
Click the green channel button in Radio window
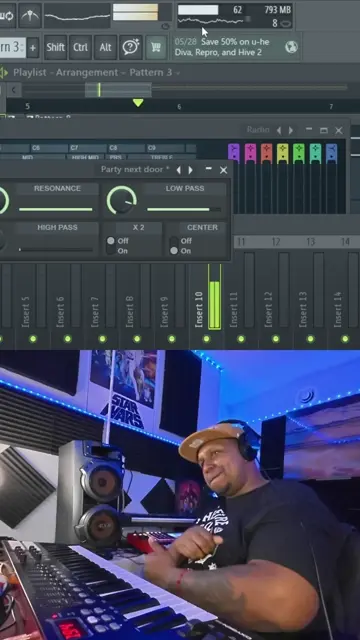point(299,153)
